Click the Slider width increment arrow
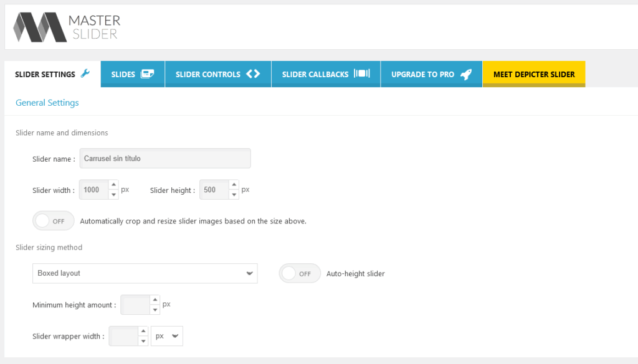The height and width of the screenshot is (364, 638). pyautogui.click(x=113, y=185)
